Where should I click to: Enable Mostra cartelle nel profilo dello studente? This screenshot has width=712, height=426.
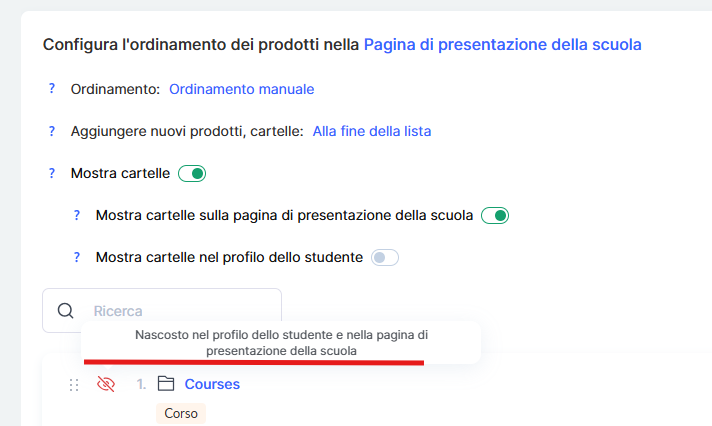click(x=384, y=258)
